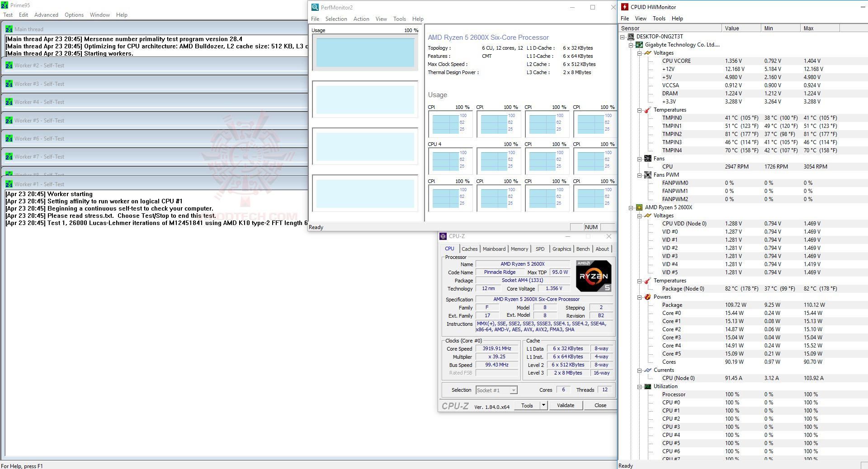Viewport: 868px width, 469px height.
Task: Switch to the Memory tab in CPU-Z
Action: click(x=519, y=249)
